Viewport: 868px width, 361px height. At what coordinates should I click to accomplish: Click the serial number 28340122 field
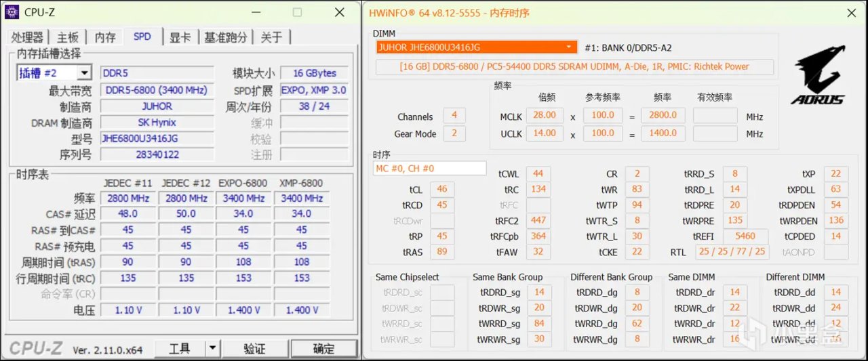pos(156,155)
